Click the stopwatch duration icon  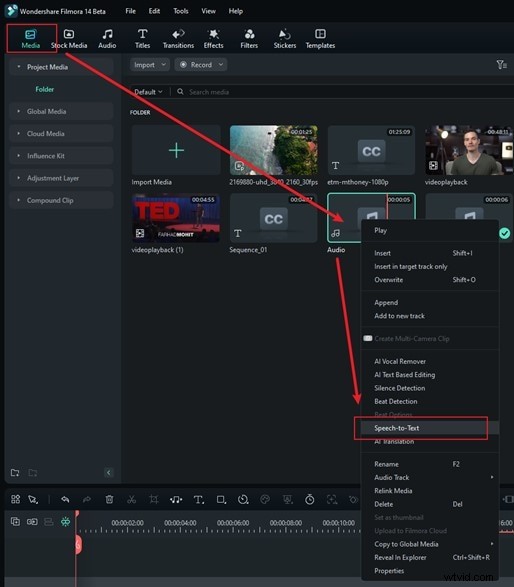click(310, 499)
